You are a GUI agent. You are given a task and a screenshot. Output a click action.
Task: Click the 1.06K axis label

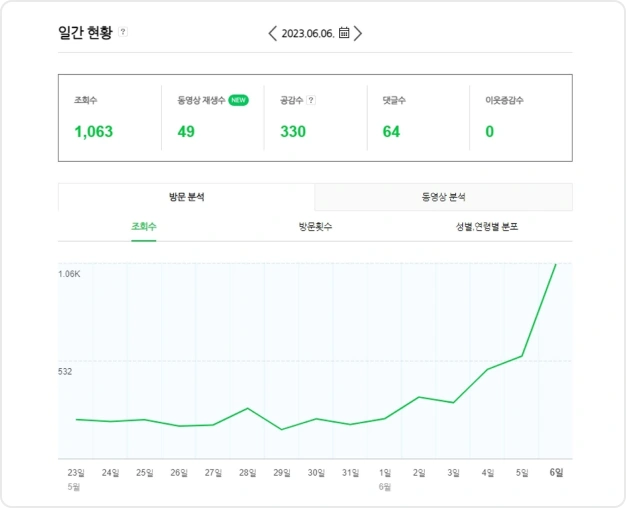pos(69,274)
